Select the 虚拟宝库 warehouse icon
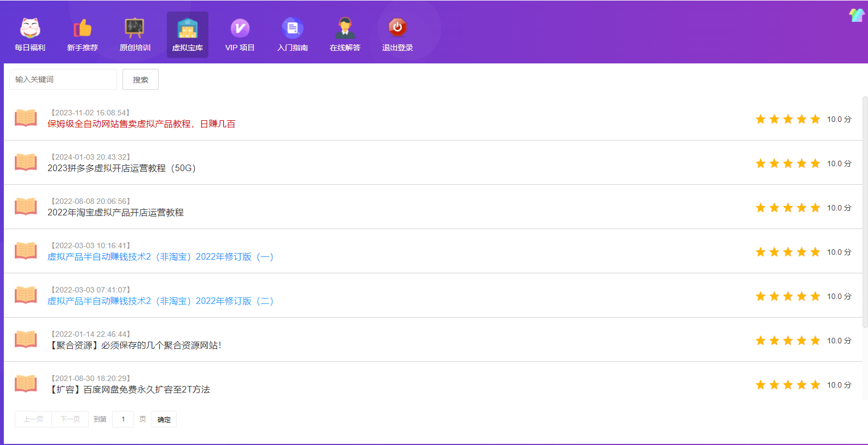 pyautogui.click(x=188, y=28)
